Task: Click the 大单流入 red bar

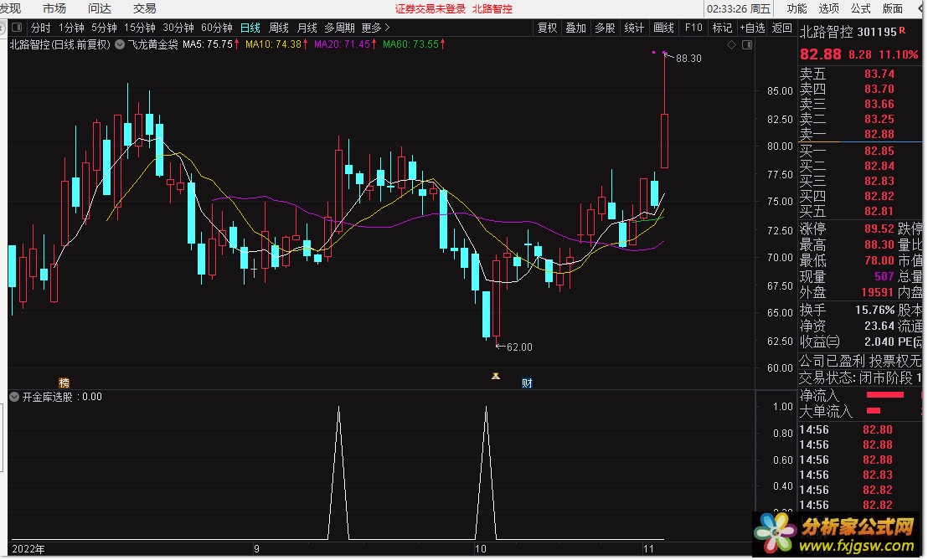Action: (x=874, y=410)
